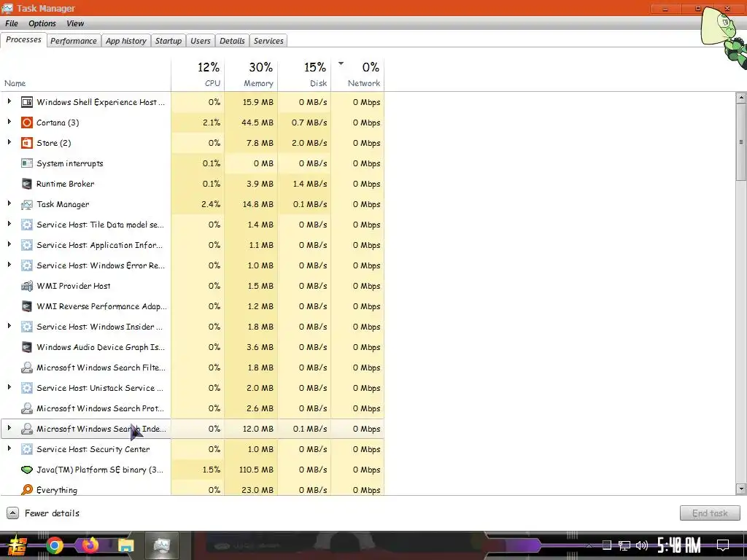Screen dimensions: 747x560
Task: Open the Action Center notification icon
Action: 723,545
